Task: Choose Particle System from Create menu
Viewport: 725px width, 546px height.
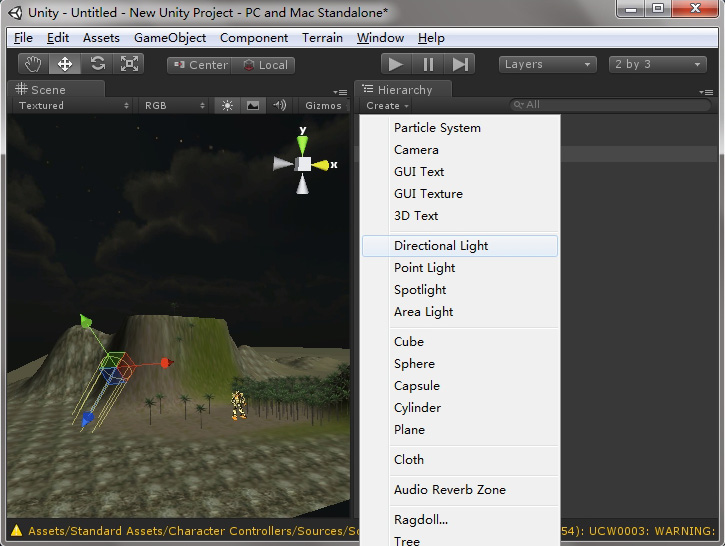Action: 460,128
